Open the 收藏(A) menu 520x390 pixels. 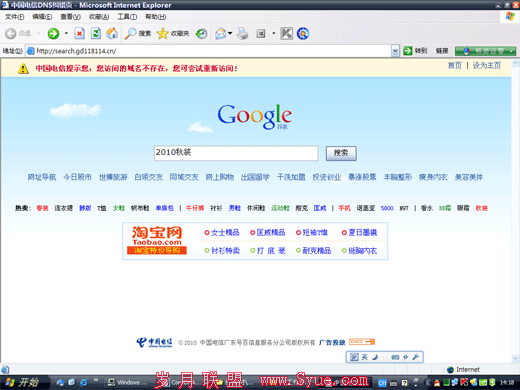click(x=99, y=17)
